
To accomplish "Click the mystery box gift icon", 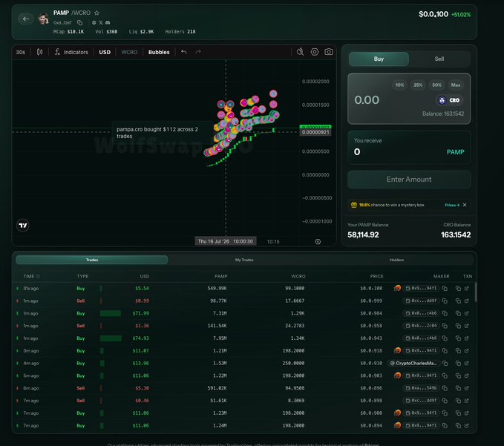I will pyautogui.click(x=354, y=205).
